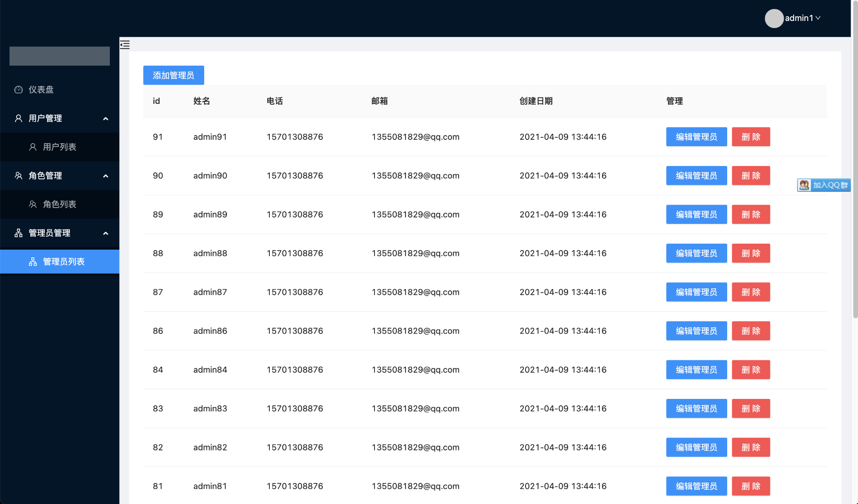Click the sidebar collapse toggle icon
The height and width of the screenshot is (504, 858).
124,45
